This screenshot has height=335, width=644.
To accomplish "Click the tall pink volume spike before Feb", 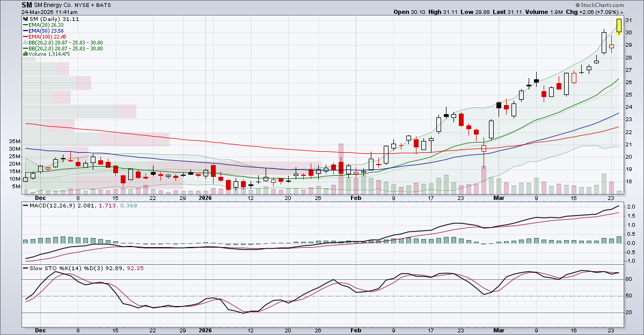I will coord(341,168).
